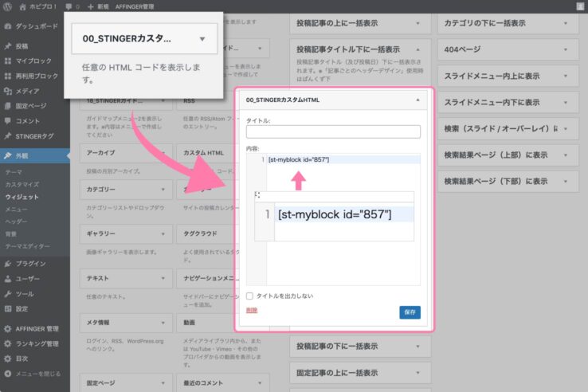Click the ユーザー icon

pos(8,279)
